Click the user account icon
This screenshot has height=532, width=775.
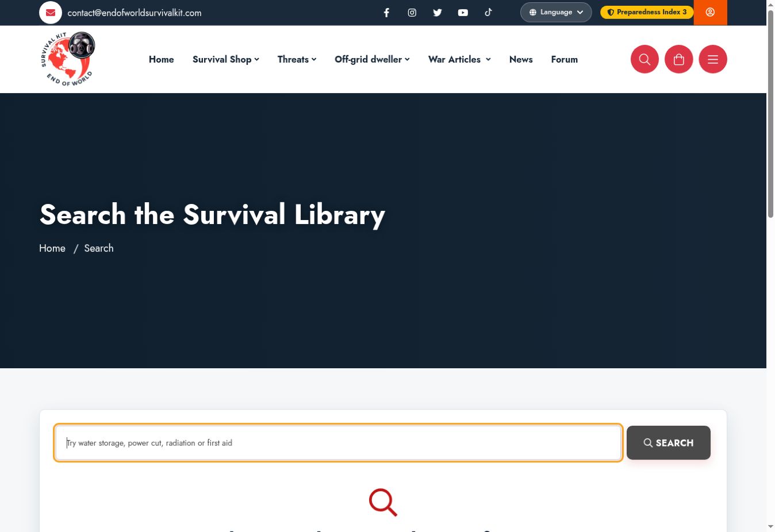click(711, 12)
